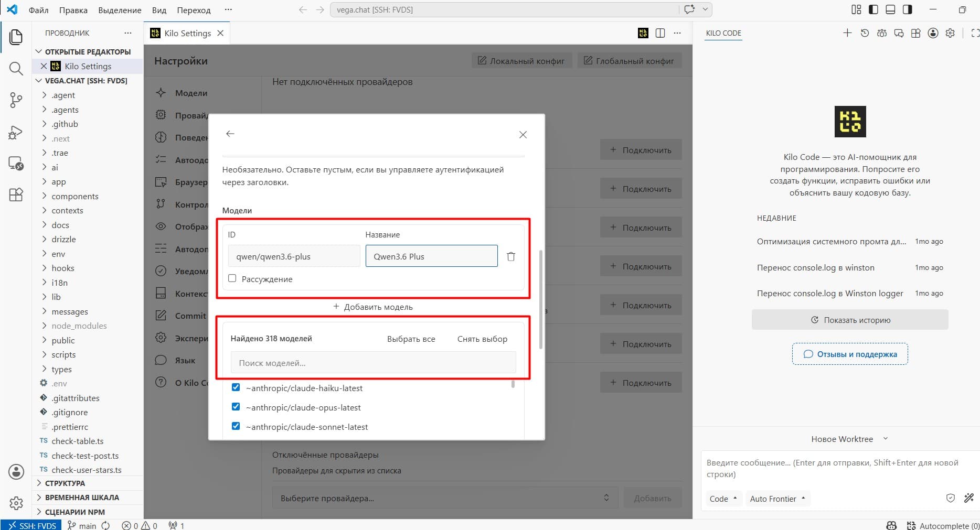Open the Правка menu
Image resolution: width=980 pixels, height=530 pixels.
[x=73, y=10]
